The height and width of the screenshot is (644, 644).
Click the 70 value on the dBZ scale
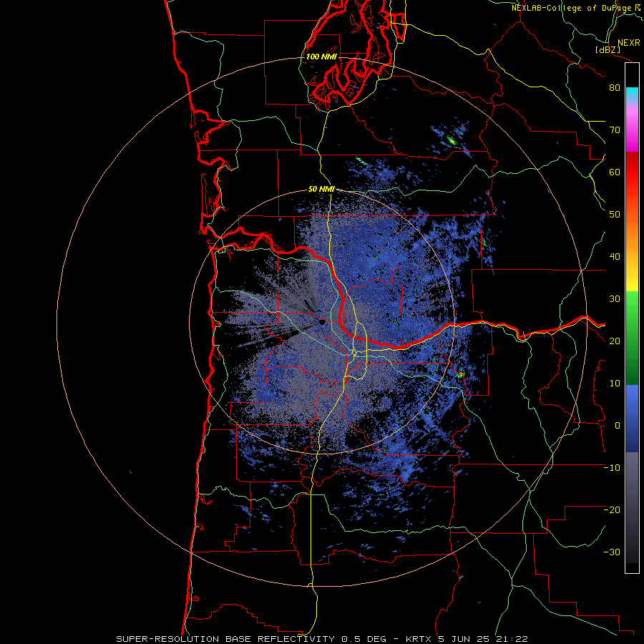[615, 130]
